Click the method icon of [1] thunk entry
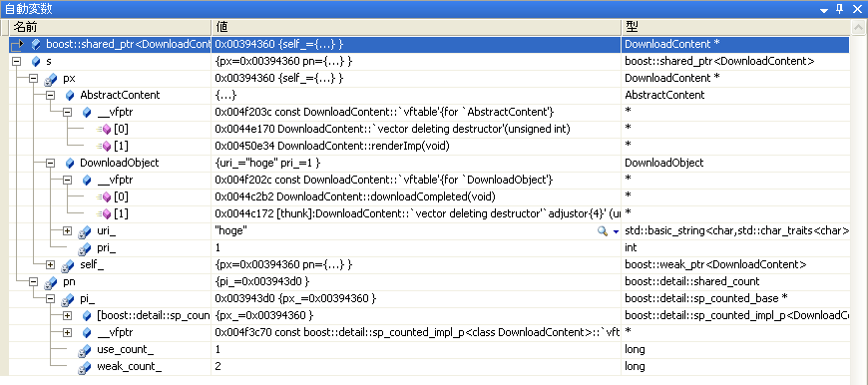This screenshot has height=385, width=868. [104, 214]
